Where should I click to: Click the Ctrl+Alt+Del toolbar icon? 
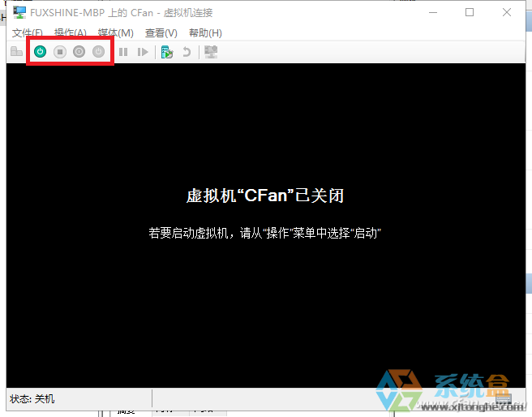(16, 52)
